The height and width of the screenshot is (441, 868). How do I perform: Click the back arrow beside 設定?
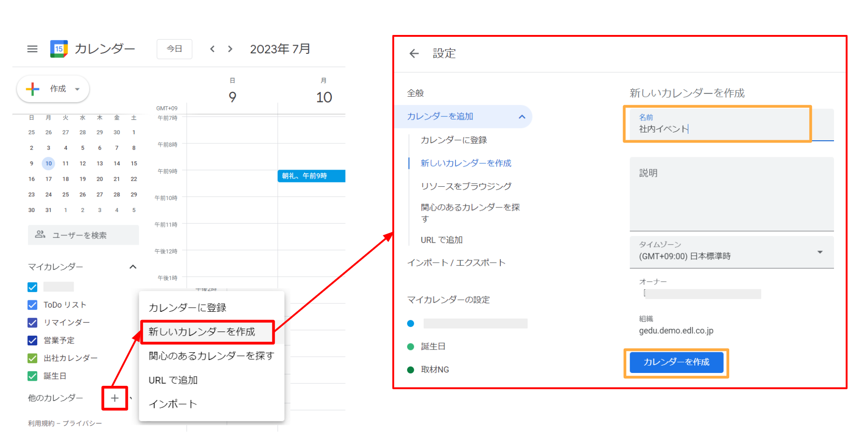(x=414, y=54)
